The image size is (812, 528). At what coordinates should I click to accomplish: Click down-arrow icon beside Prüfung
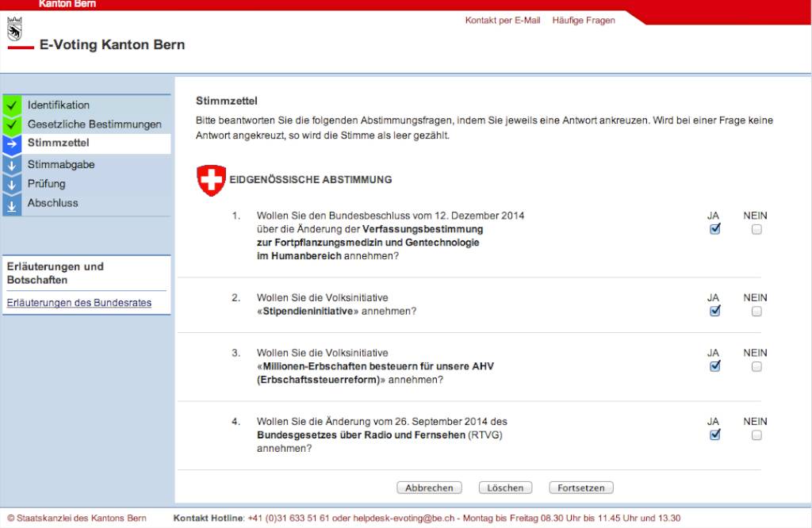11,184
